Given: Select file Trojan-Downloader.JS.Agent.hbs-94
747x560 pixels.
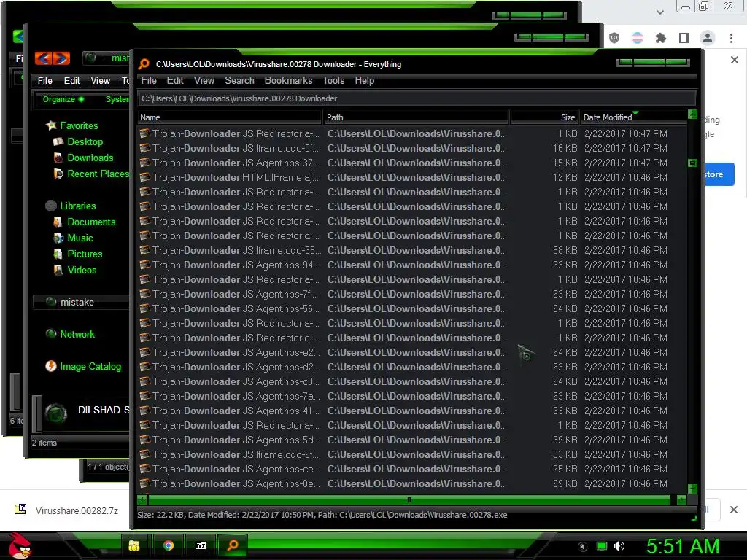Looking at the screenshot, I should (x=411, y=265).
